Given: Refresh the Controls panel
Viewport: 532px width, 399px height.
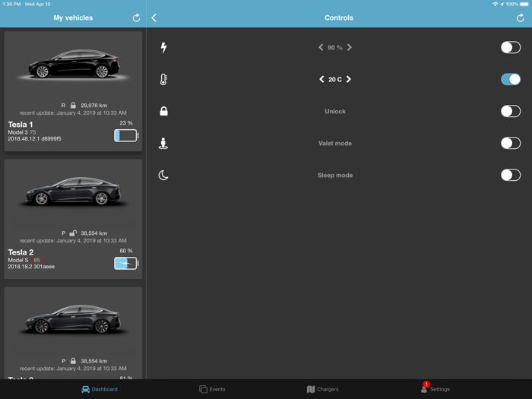Looking at the screenshot, I should 520,18.
